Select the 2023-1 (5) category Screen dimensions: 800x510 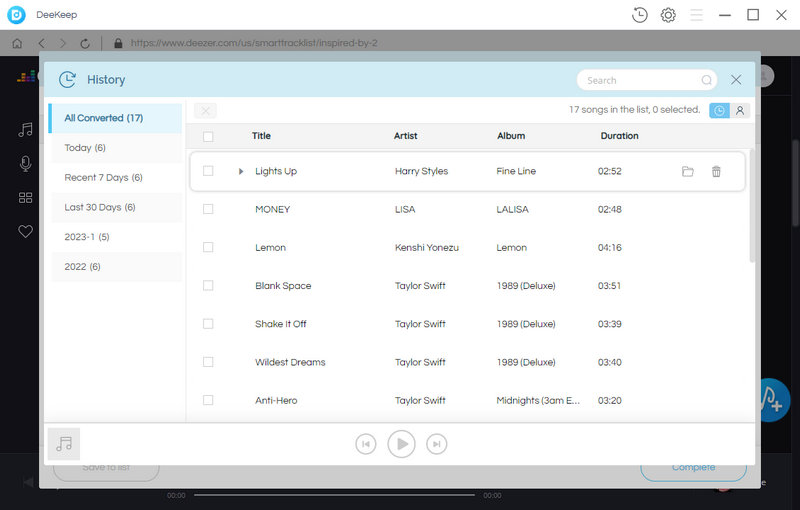coord(116,237)
